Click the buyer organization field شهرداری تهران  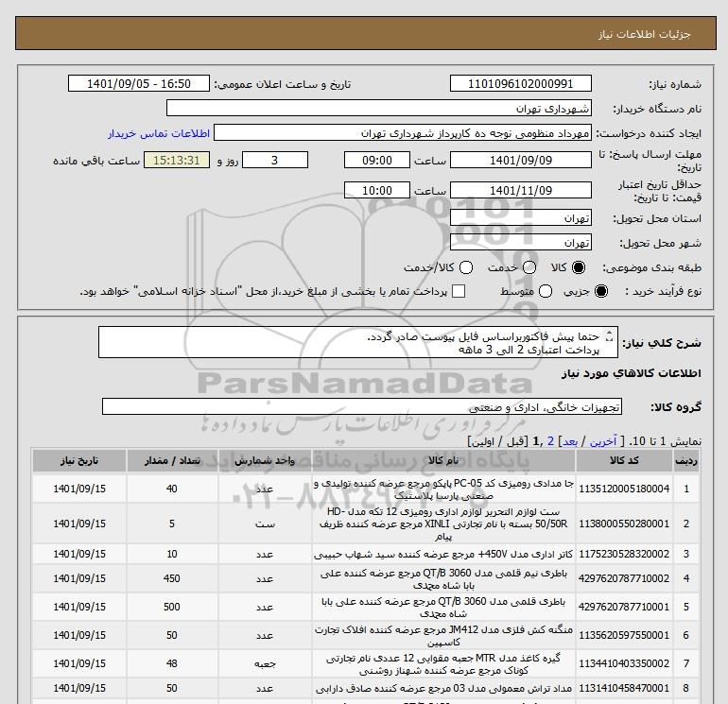[x=379, y=108]
